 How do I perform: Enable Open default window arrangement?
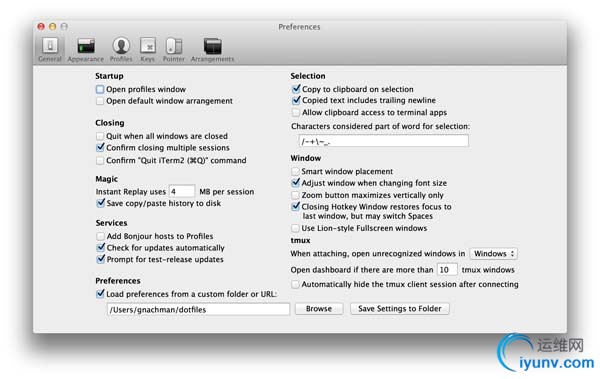coord(100,101)
